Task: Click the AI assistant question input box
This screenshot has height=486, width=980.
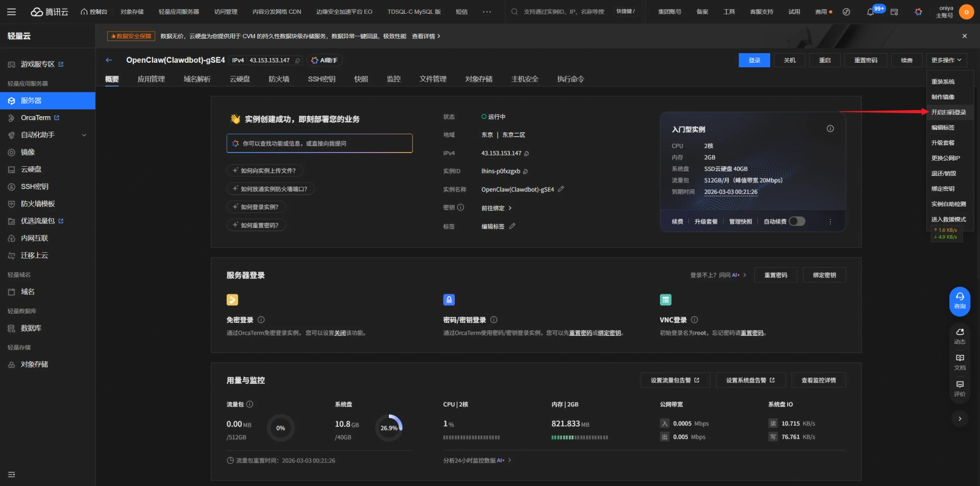Action: coord(320,144)
